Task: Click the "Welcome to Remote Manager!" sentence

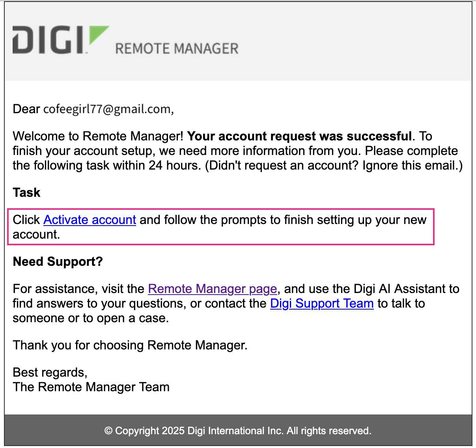Action: [98, 136]
